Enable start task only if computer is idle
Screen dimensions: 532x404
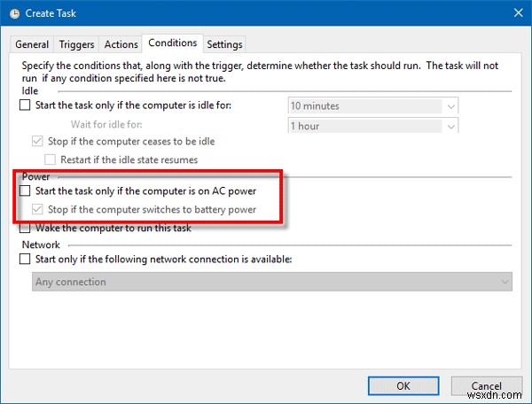pos(25,105)
